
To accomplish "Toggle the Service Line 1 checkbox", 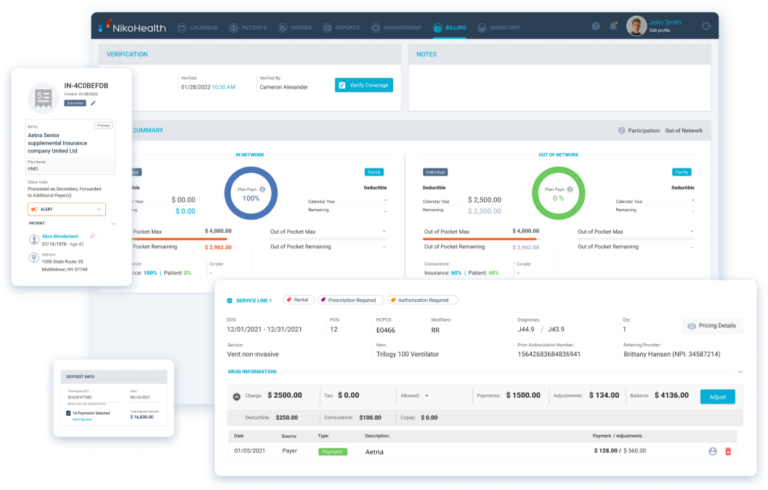I will (230, 299).
